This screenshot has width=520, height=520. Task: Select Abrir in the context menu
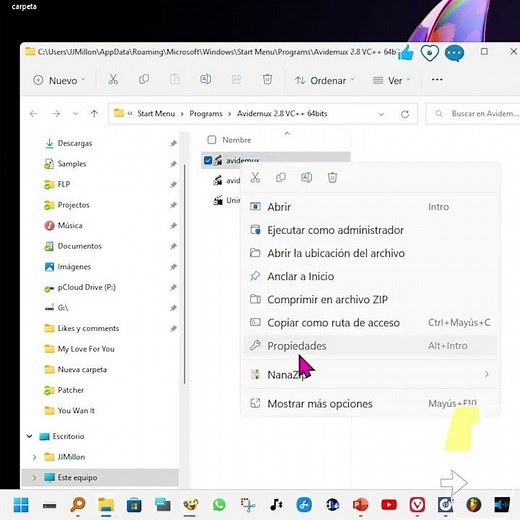[x=371, y=207]
